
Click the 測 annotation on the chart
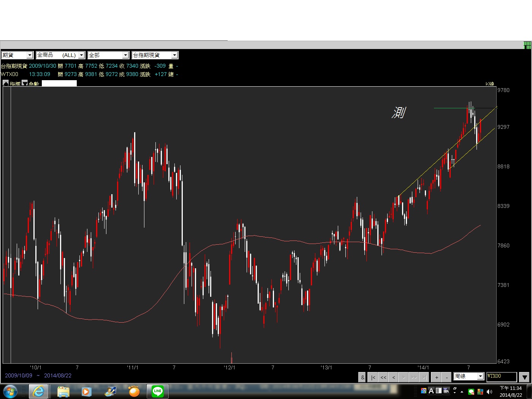click(x=399, y=112)
